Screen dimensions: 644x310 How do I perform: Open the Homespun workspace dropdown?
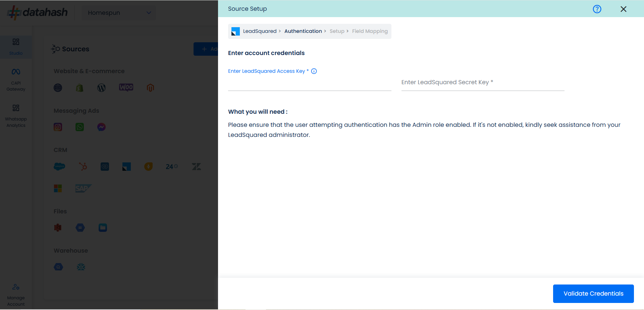point(119,13)
